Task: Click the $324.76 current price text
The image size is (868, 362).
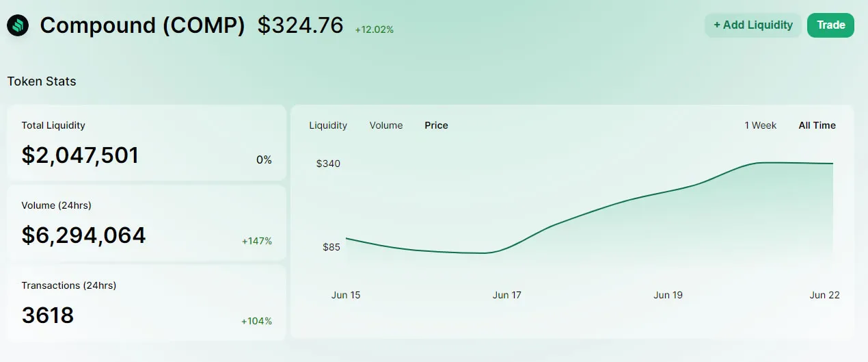Action: 300,25
